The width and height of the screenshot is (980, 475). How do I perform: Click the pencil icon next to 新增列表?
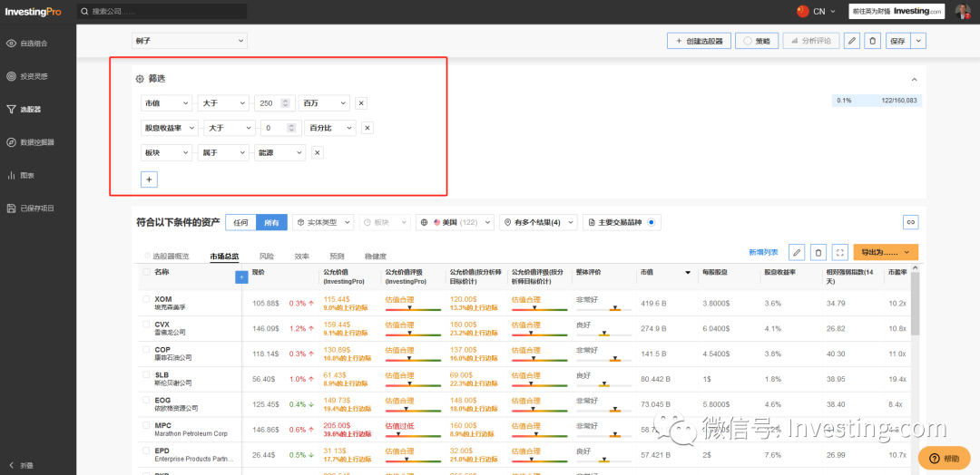click(x=797, y=252)
